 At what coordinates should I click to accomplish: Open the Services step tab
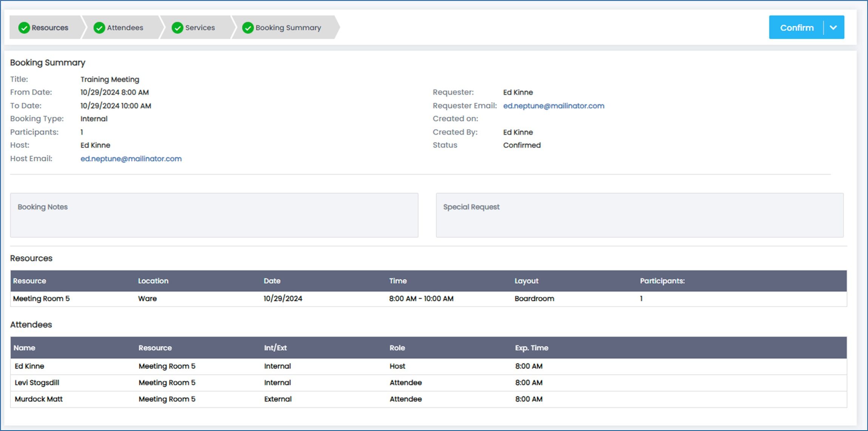point(195,27)
